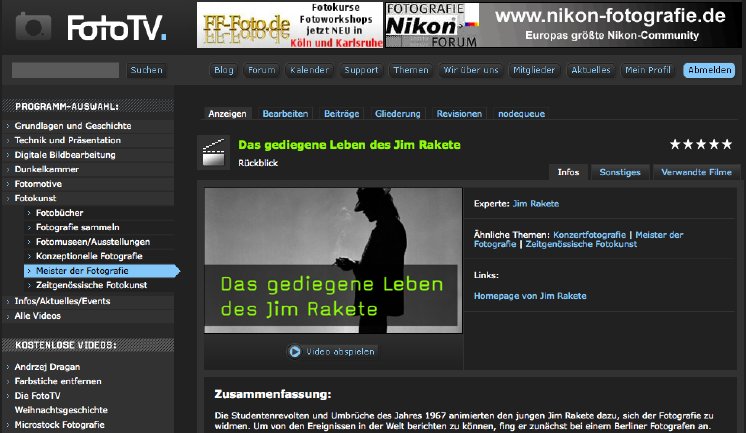The width and height of the screenshot is (746, 433).
Task: Click the film clapperboard icon beside title
Action: pos(213,153)
